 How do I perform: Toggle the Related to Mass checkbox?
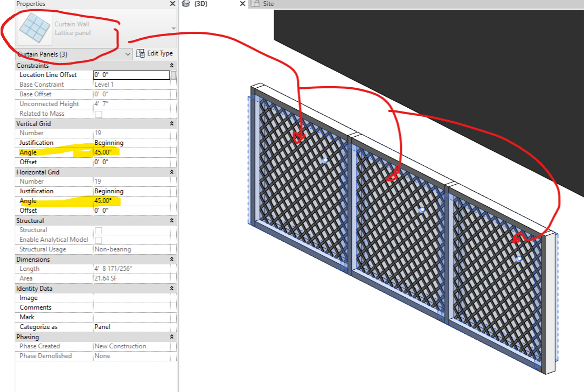[99, 114]
